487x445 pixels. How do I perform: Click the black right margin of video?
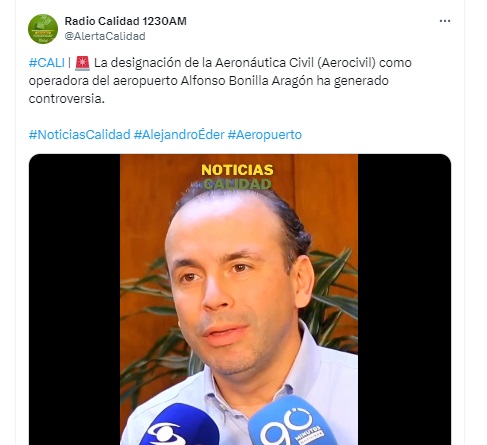point(404,299)
